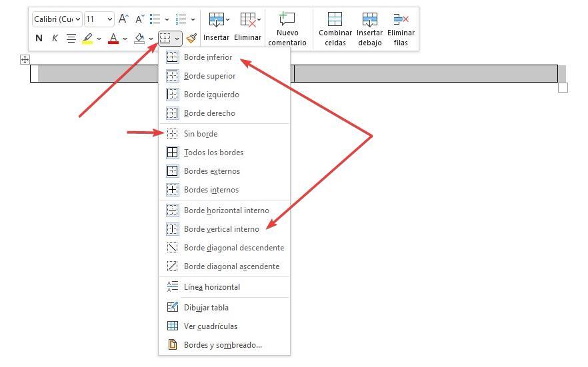Choose Borde diagonal ascendente

[224, 266]
